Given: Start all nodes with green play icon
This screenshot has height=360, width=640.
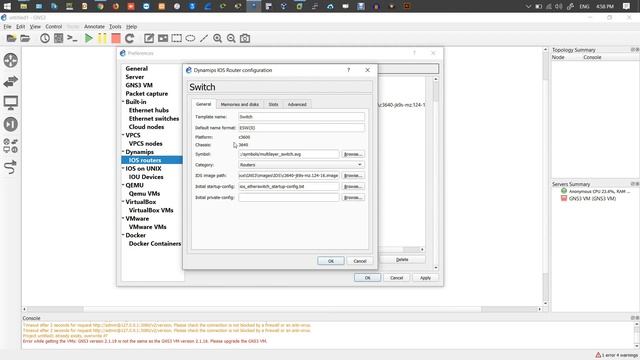Looking at the screenshot, I should (89, 38).
